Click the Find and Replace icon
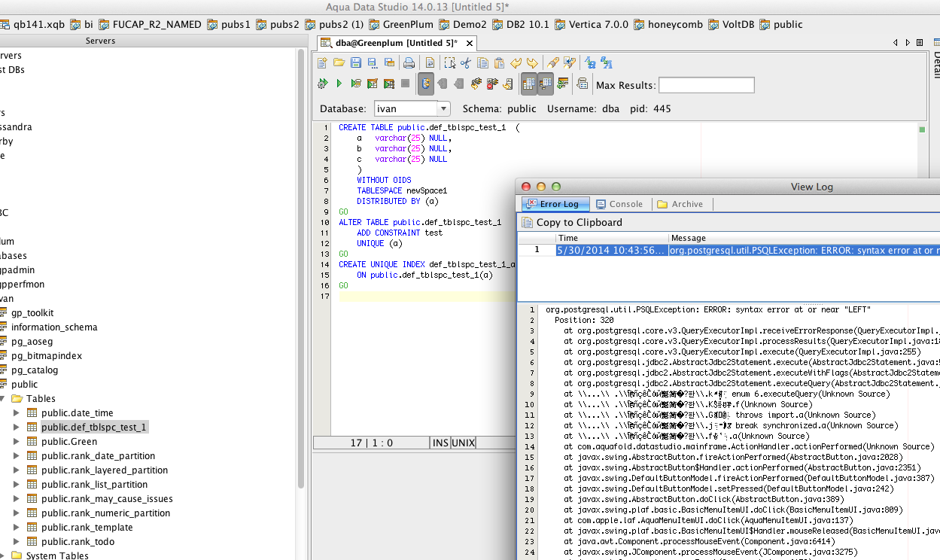Image resolution: width=940 pixels, height=560 pixels. 570,63
